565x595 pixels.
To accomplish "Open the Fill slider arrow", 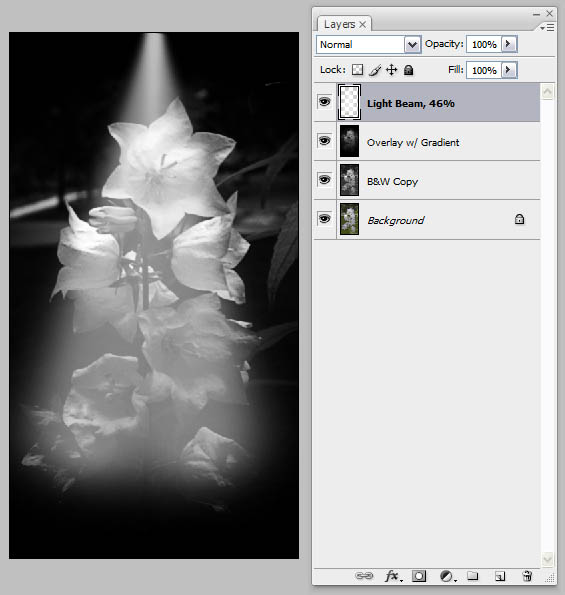I will tap(509, 70).
